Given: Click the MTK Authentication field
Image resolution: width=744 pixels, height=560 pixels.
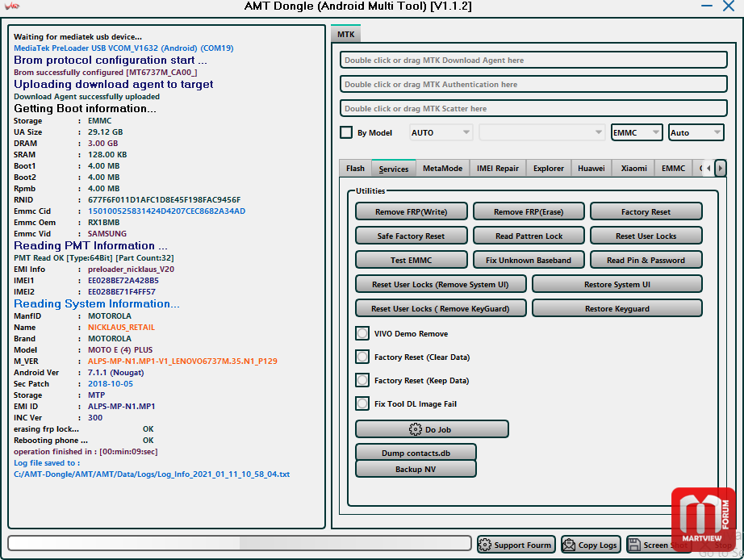Looking at the screenshot, I should 534,85.
